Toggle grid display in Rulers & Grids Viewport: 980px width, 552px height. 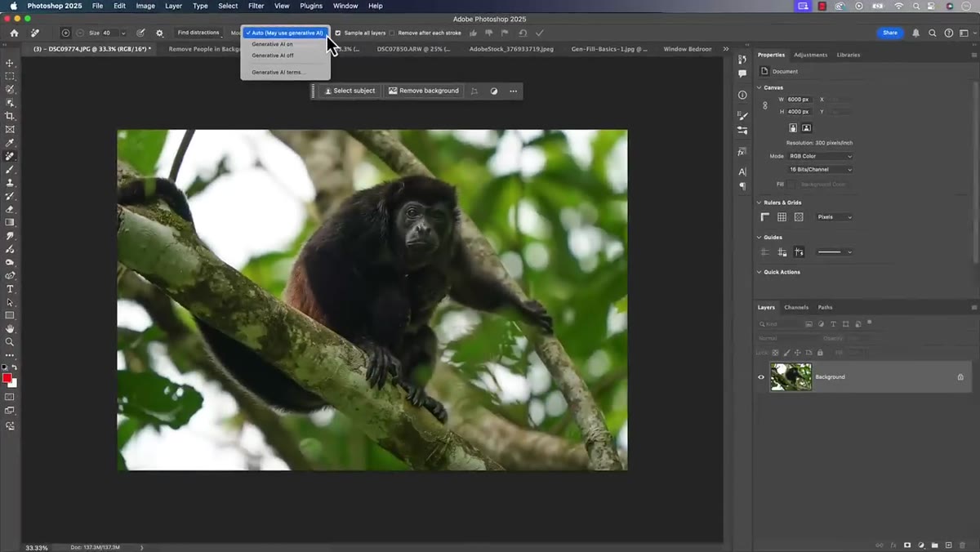[x=782, y=217]
